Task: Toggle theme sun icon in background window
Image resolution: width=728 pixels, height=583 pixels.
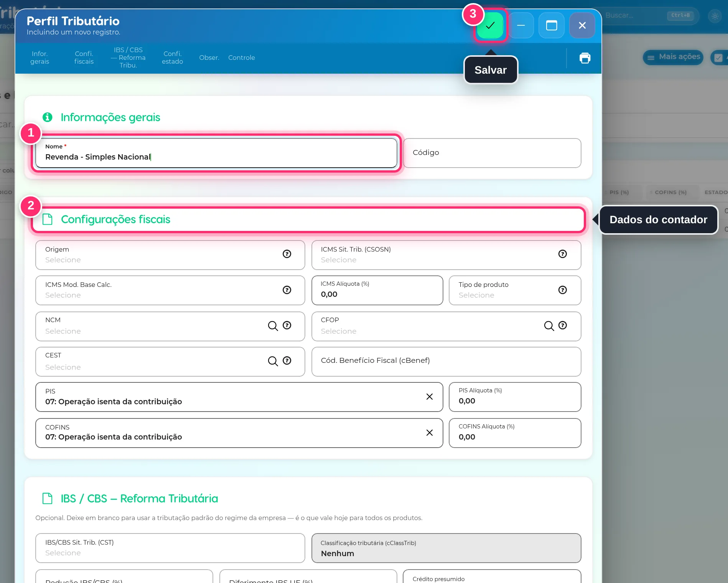Action: [715, 16]
